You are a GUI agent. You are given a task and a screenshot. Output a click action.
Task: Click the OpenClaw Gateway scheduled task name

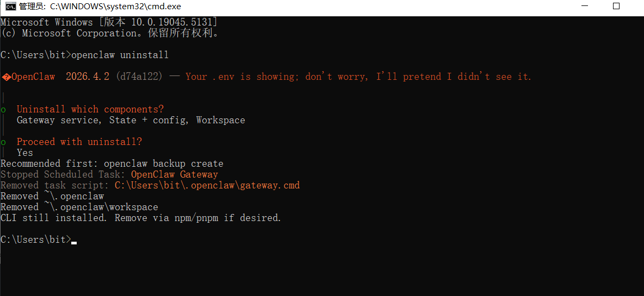pos(174,174)
